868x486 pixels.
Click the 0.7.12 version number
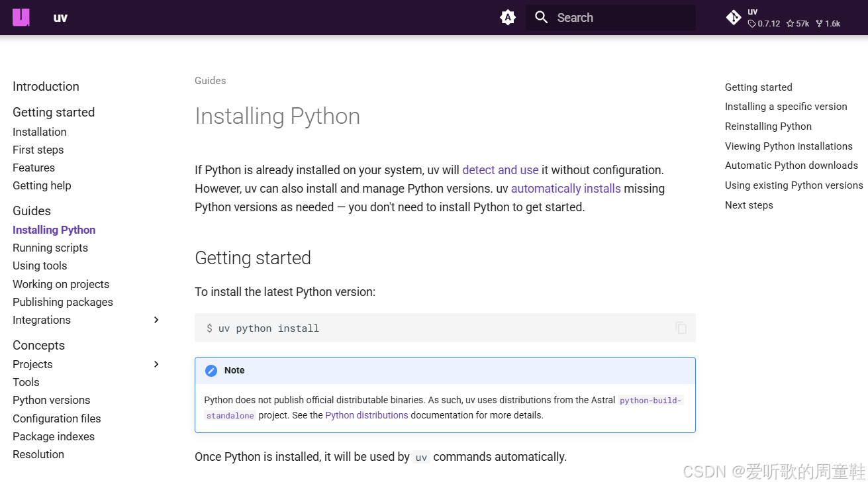click(x=769, y=24)
